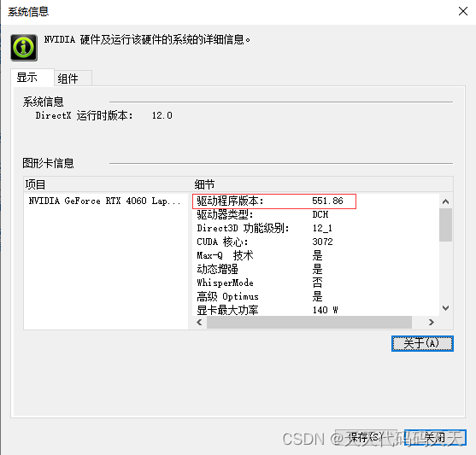Click the 细节 column header
This screenshot has height=455, width=476.
tap(322, 184)
